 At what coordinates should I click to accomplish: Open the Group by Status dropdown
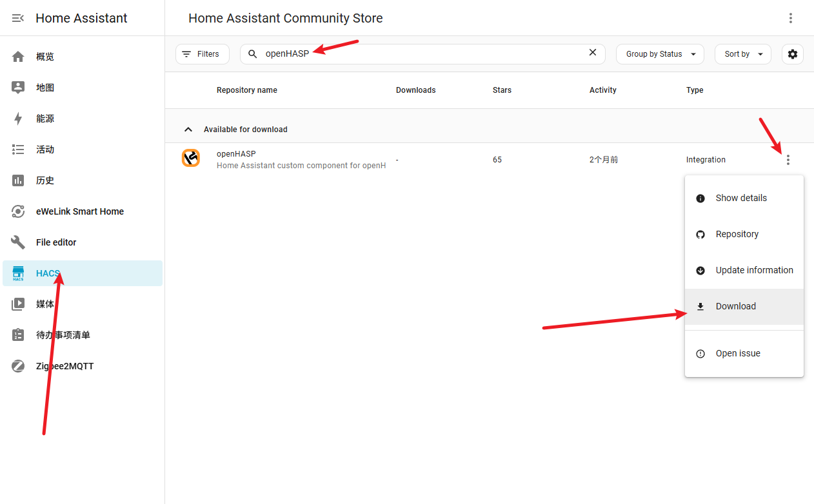[660, 54]
